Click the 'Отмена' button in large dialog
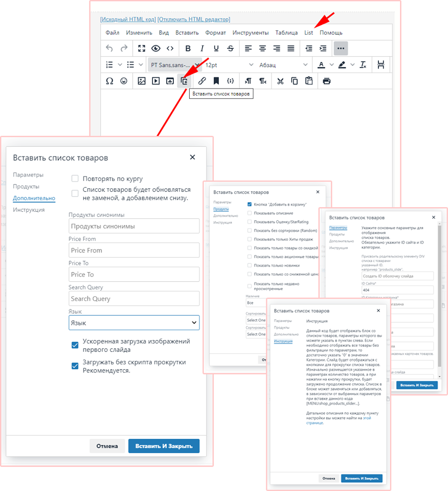 [107, 446]
